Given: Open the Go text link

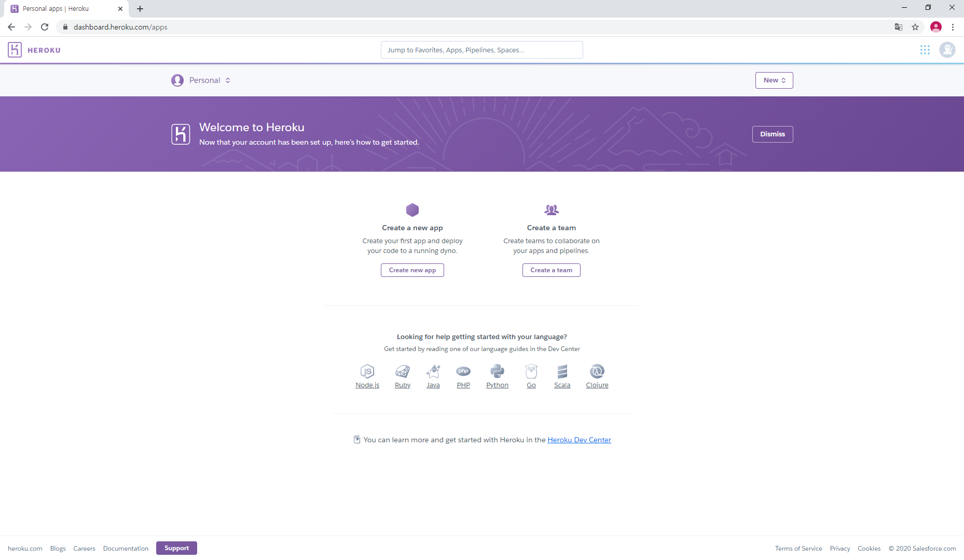Looking at the screenshot, I should [531, 385].
